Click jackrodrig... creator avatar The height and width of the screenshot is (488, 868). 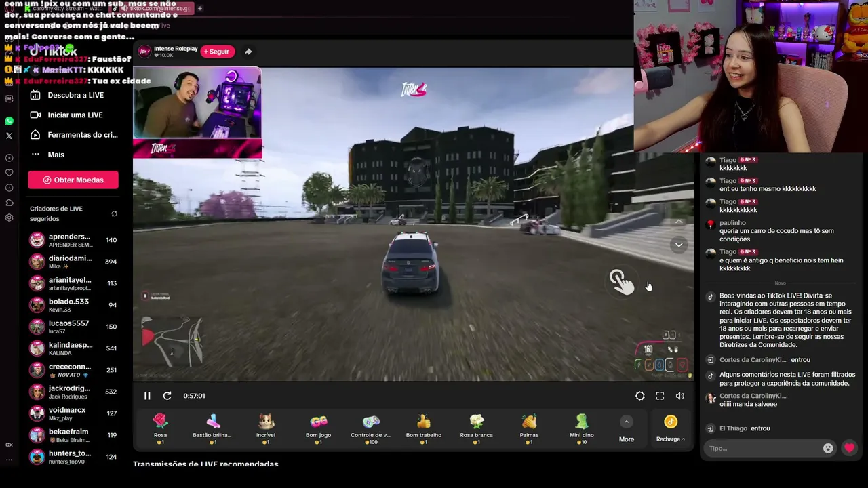[37, 392]
